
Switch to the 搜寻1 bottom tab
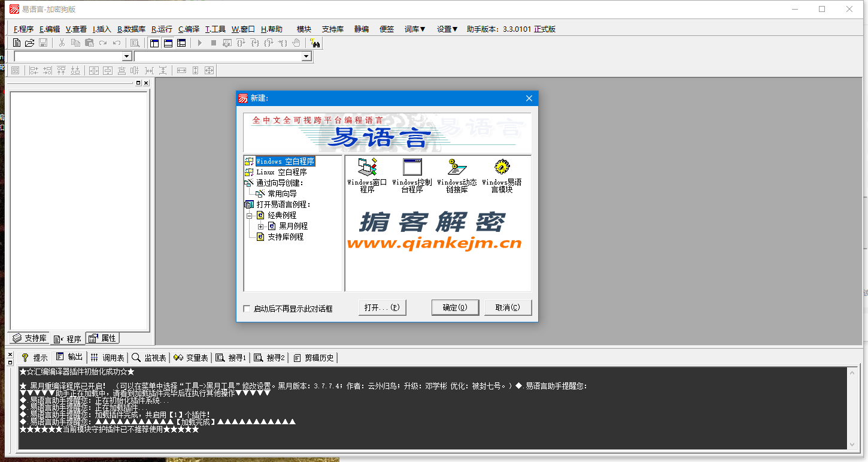point(231,358)
